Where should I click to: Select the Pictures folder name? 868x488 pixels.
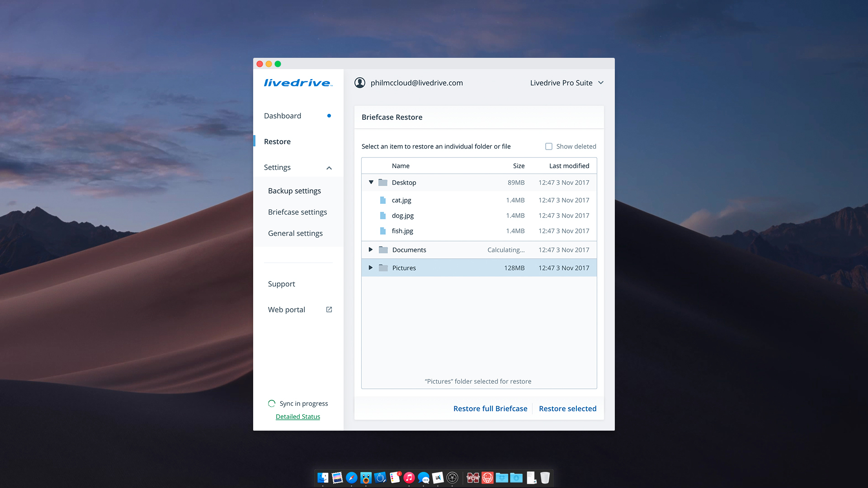coord(404,268)
